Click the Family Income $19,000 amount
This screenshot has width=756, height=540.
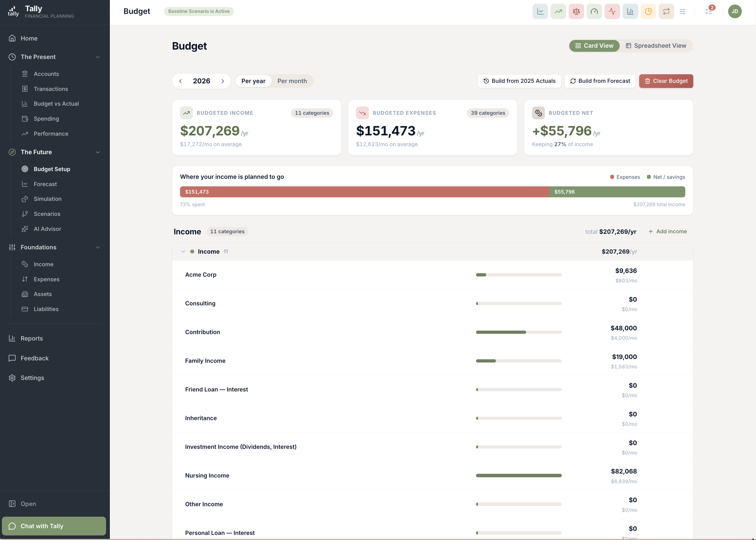coord(624,357)
